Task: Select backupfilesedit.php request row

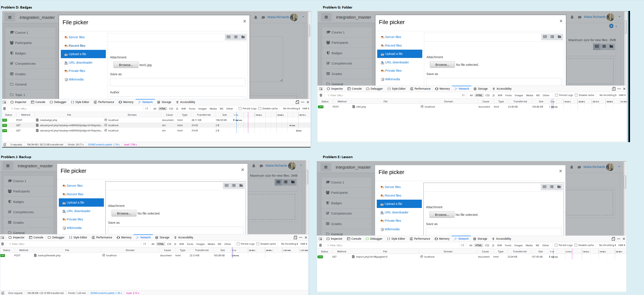Action: click(154, 255)
